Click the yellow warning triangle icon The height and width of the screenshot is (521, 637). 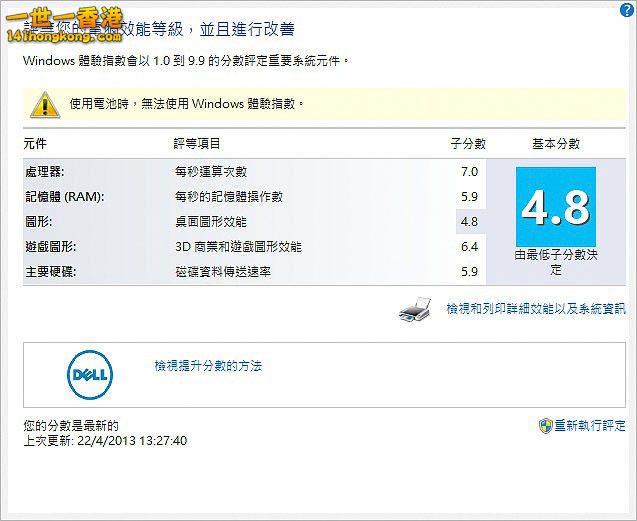pyautogui.click(x=42, y=103)
